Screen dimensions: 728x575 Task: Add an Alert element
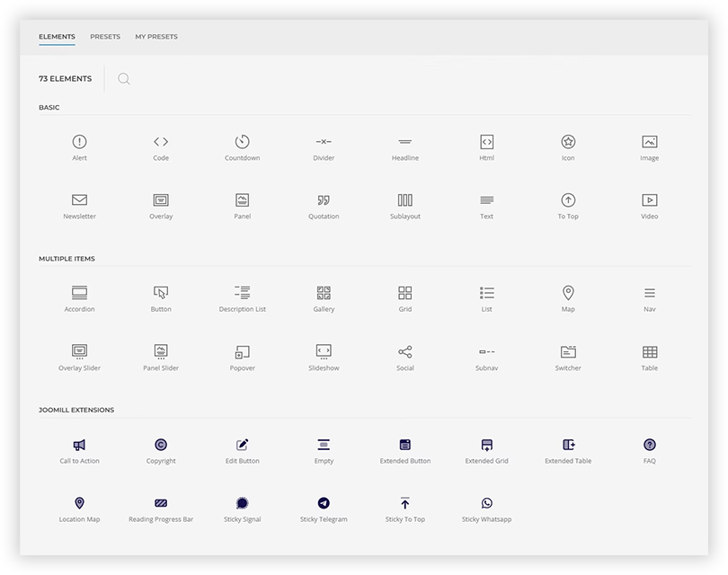click(x=79, y=148)
